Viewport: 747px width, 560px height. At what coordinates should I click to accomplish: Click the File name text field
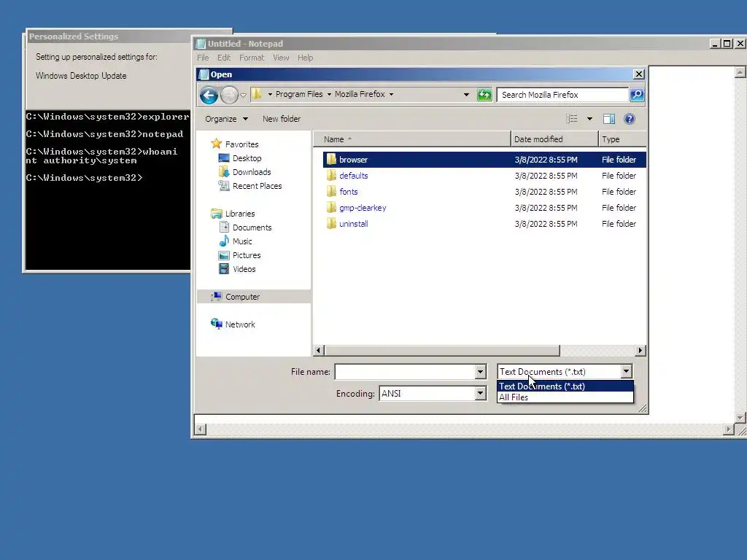(x=405, y=371)
